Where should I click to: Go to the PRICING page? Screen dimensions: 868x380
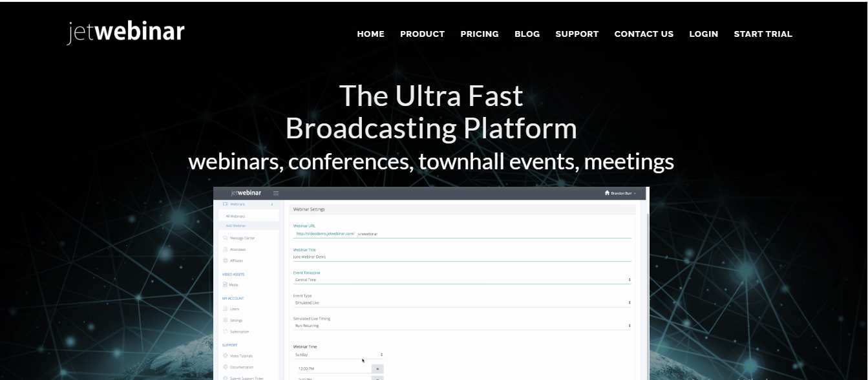(x=480, y=34)
